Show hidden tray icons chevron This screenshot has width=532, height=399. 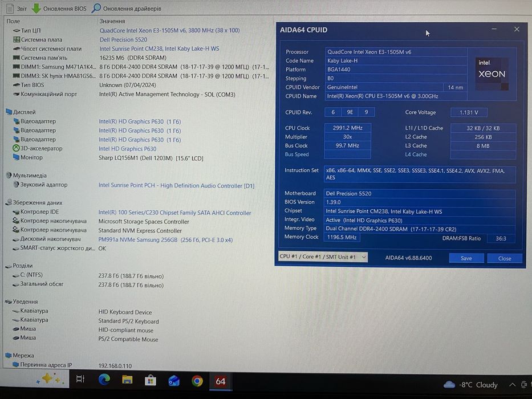point(512,385)
